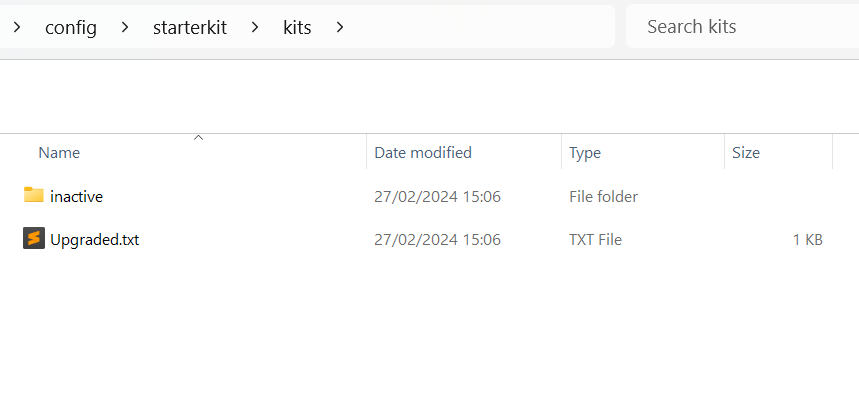The image size is (859, 414).
Task: Focus the Search kits input field
Action: pos(742,26)
